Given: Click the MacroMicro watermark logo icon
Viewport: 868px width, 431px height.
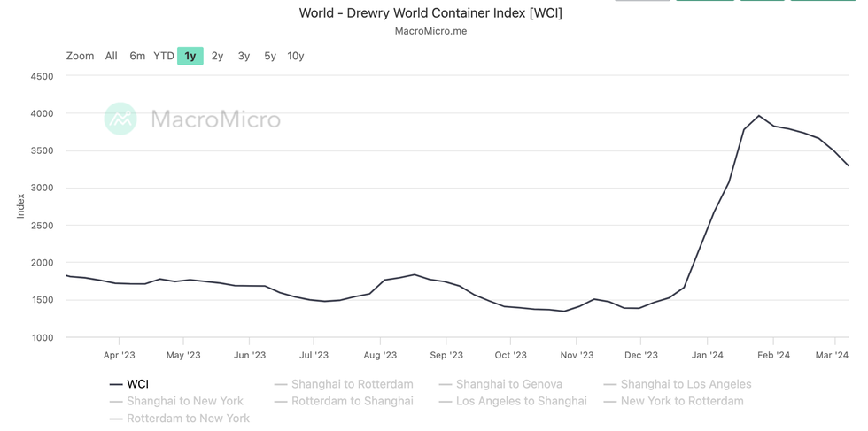Looking at the screenshot, I should click(120, 119).
